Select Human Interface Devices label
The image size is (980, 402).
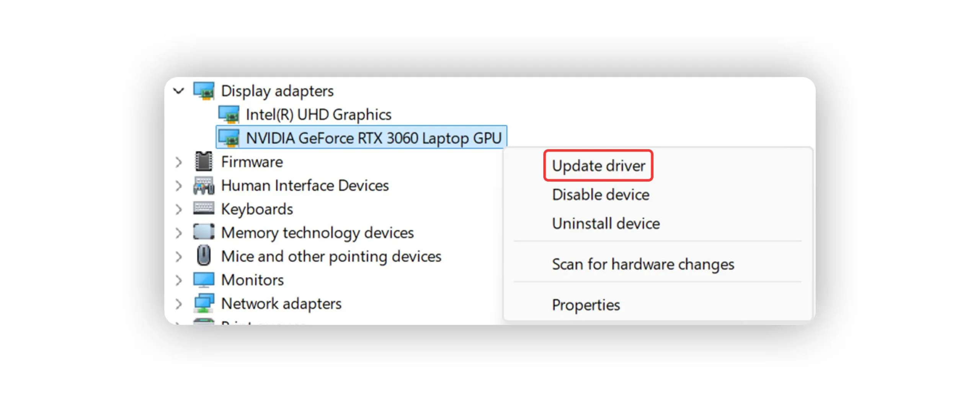point(305,186)
